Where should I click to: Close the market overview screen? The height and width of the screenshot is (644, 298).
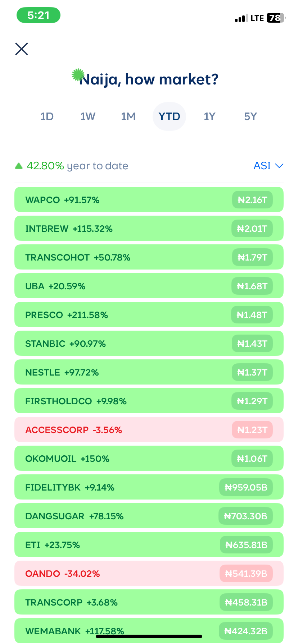coord(22,49)
